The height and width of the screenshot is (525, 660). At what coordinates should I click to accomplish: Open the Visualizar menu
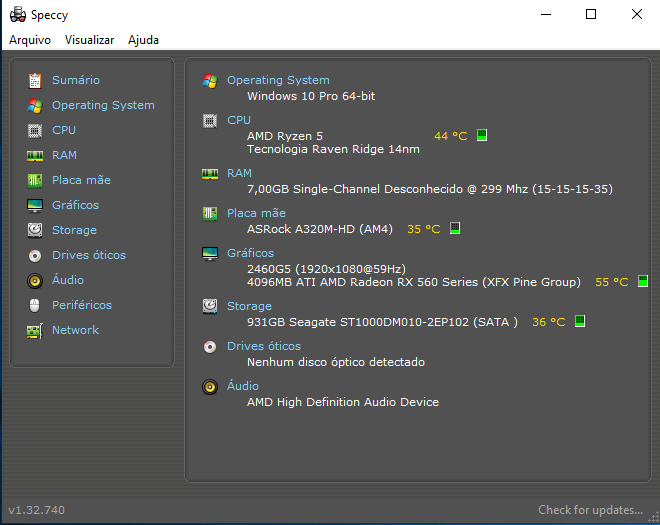[x=89, y=40]
